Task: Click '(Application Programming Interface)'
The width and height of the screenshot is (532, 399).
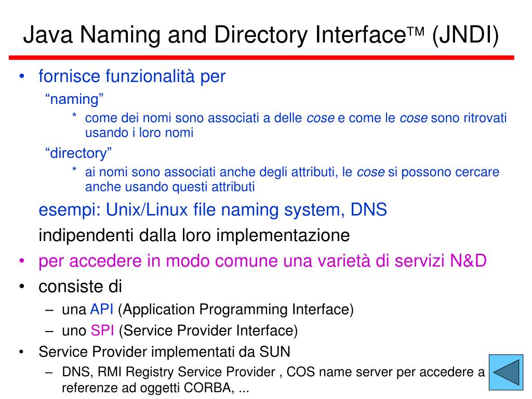Action: point(236,310)
